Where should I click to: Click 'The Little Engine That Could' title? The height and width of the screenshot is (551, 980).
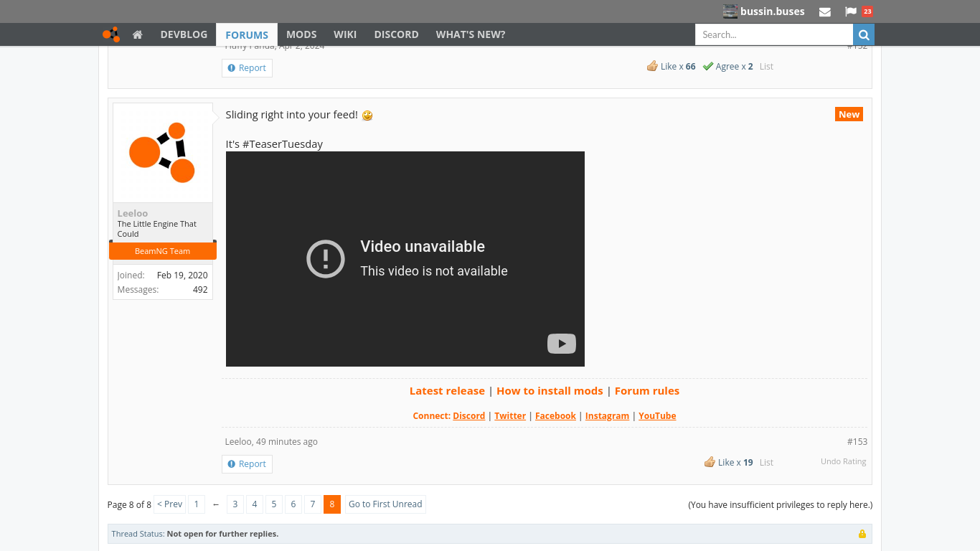pos(157,229)
